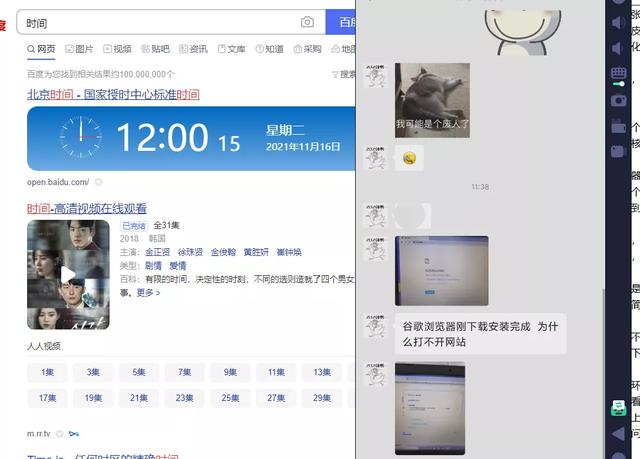Select episode 3集
This screenshot has height=459, width=640.
[x=93, y=372]
